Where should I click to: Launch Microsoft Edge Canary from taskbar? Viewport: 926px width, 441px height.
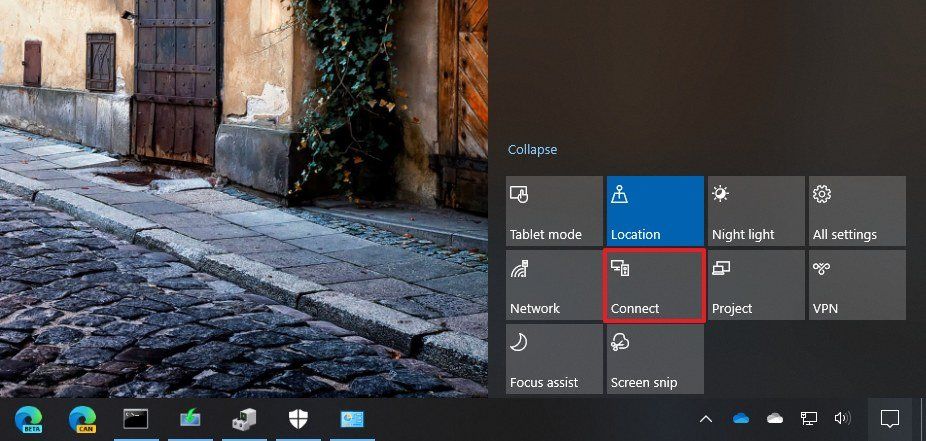[82, 419]
